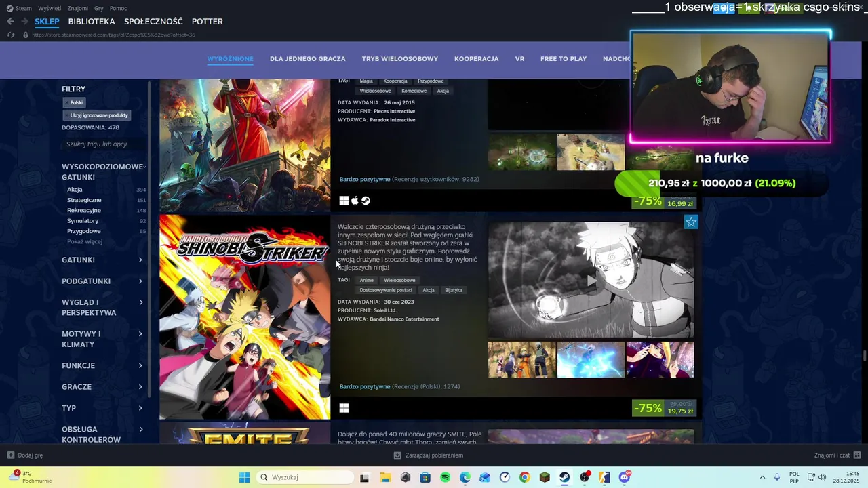Click the Windows platform icon under Magicka 2
The width and height of the screenshot is (868, 488).
pyautogui.click(x=344, y=201)
